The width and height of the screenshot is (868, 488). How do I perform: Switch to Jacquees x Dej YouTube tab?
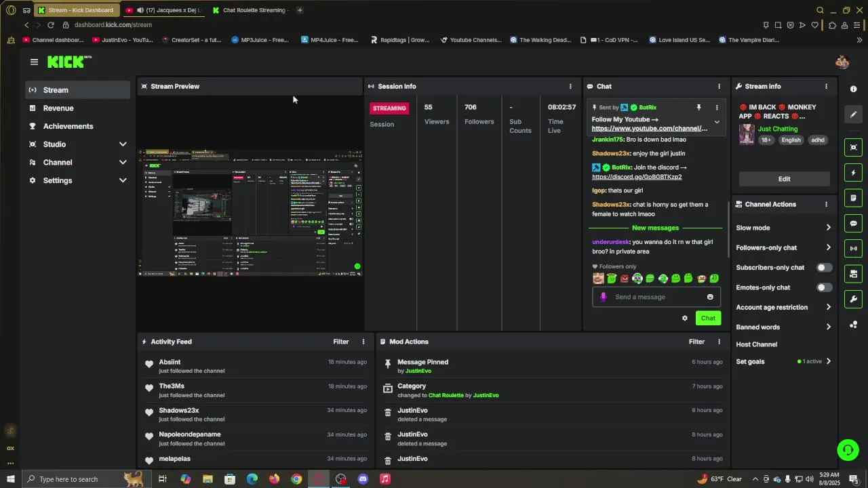point(164,10)
